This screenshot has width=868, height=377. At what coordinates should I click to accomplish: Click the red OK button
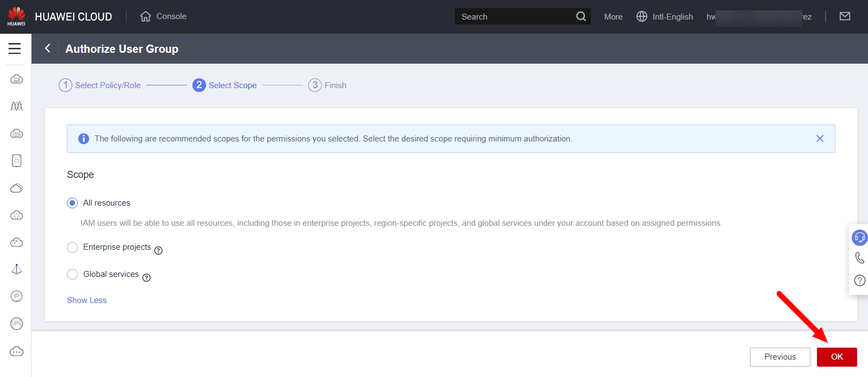pyautogui.click(x=836, y=357)
